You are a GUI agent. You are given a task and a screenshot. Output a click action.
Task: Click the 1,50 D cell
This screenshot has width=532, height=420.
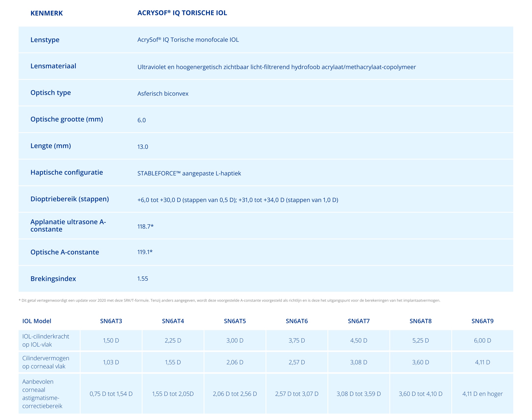(x=111, y=340)
